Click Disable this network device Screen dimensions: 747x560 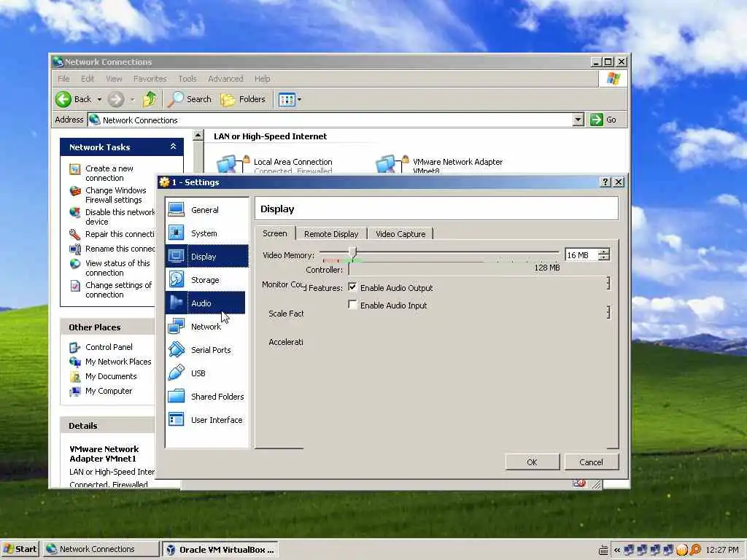click(120, 217)
